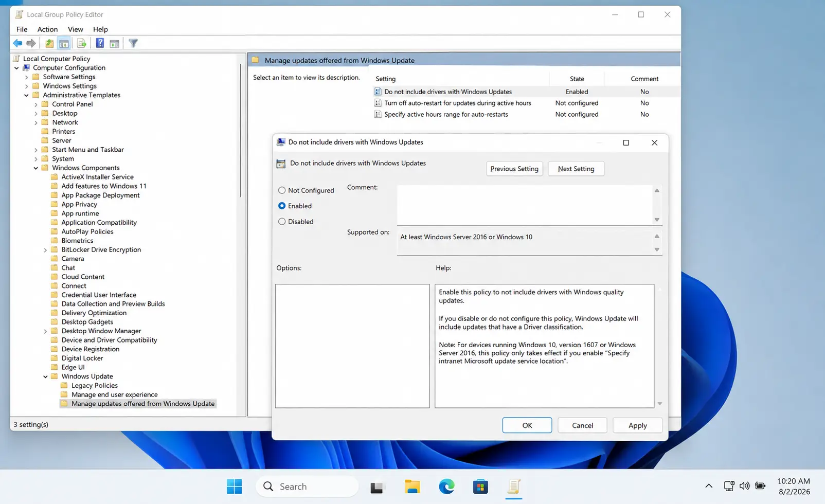Collapse the Computer Configuration node
This screenshot has width=825, height=504.
click(x=16, y=68)
